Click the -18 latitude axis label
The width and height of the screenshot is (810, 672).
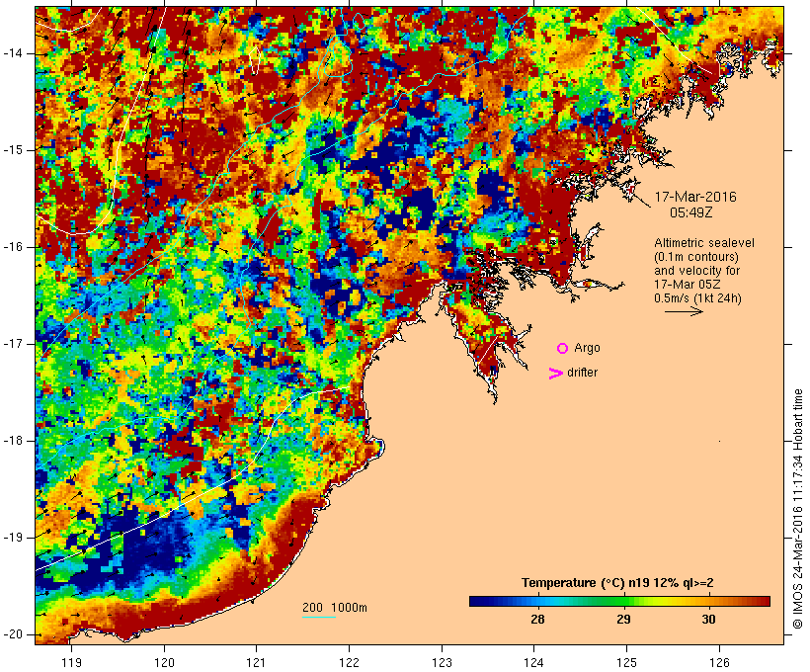(x=13, y=441)
